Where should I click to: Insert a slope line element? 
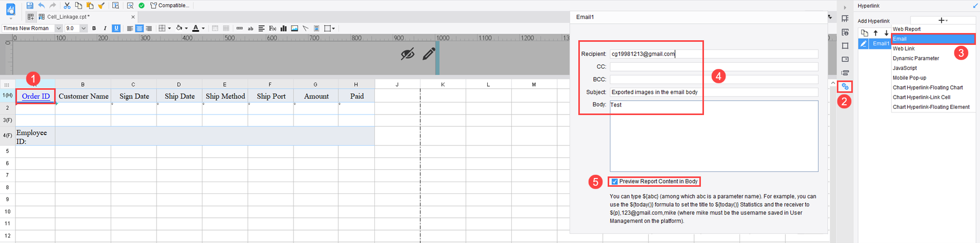305,28
